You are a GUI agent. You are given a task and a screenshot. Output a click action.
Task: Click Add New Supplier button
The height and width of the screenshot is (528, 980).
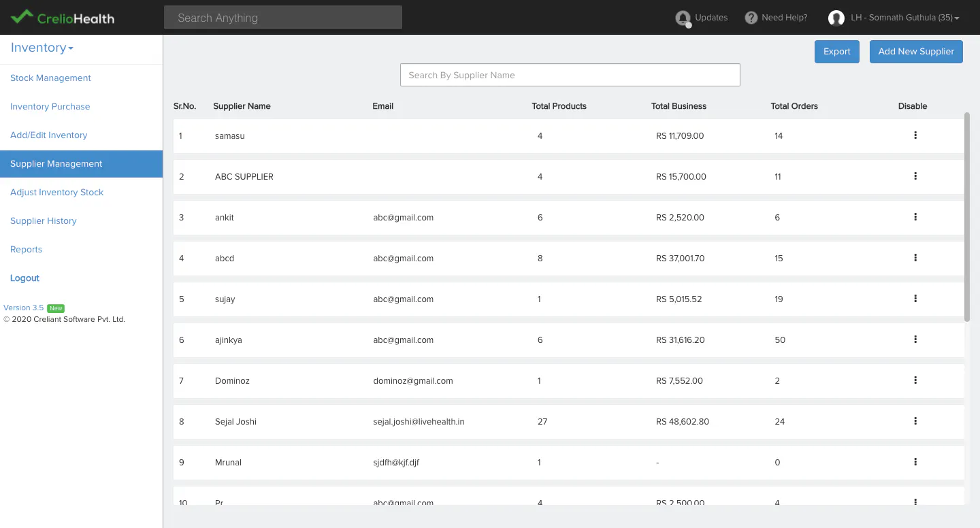[x=916, y=52]
